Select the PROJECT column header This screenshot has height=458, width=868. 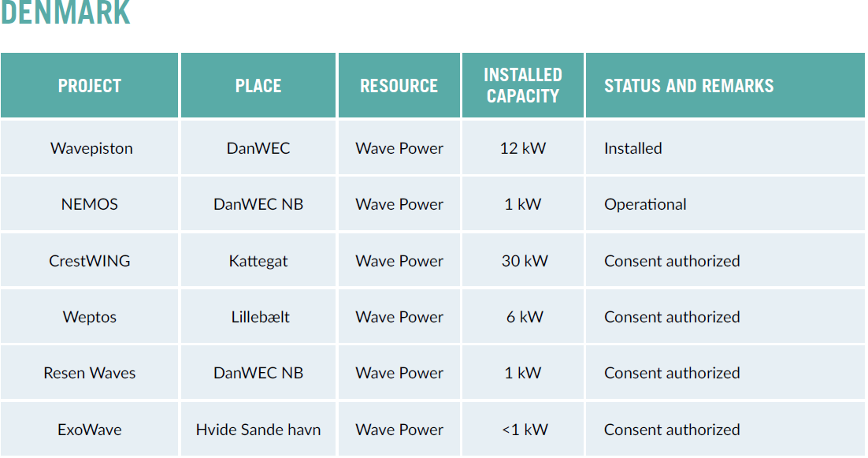coord(90,86)
